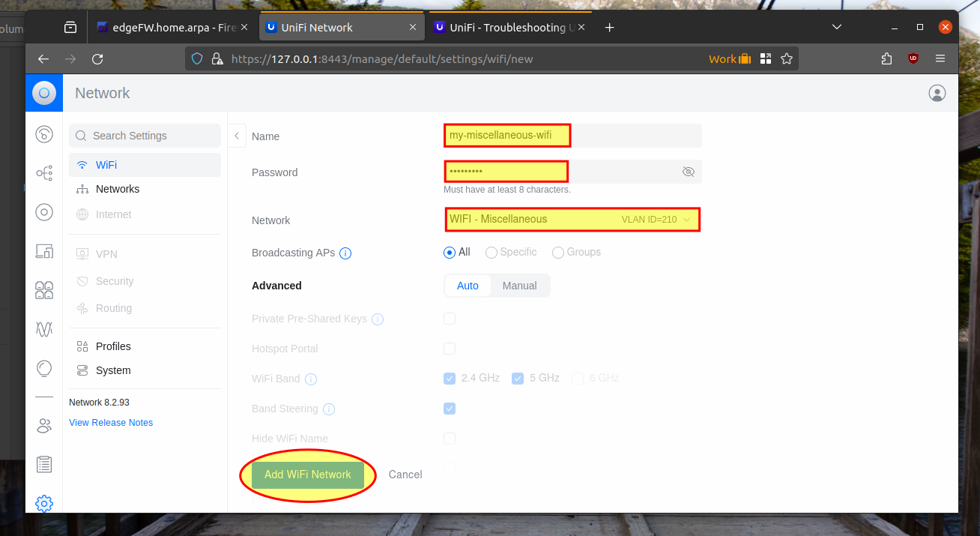Click the padlock site security icon

(x=217, y=58)
